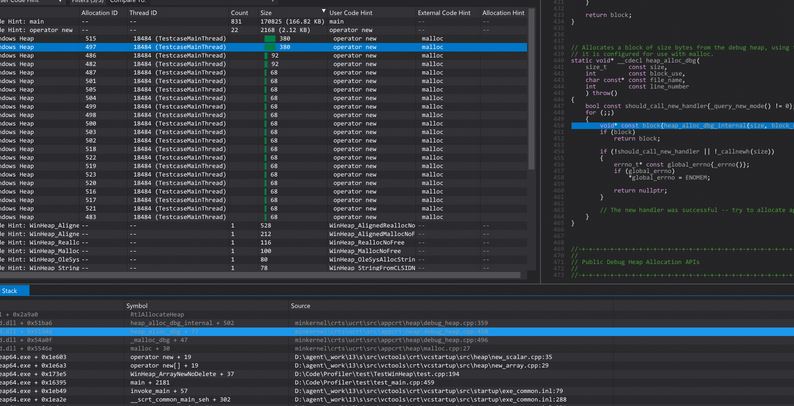The width and height of the screenshot is (794, 406).
Task: Sort by the User Code Hint column header
Action: [351, 13]
